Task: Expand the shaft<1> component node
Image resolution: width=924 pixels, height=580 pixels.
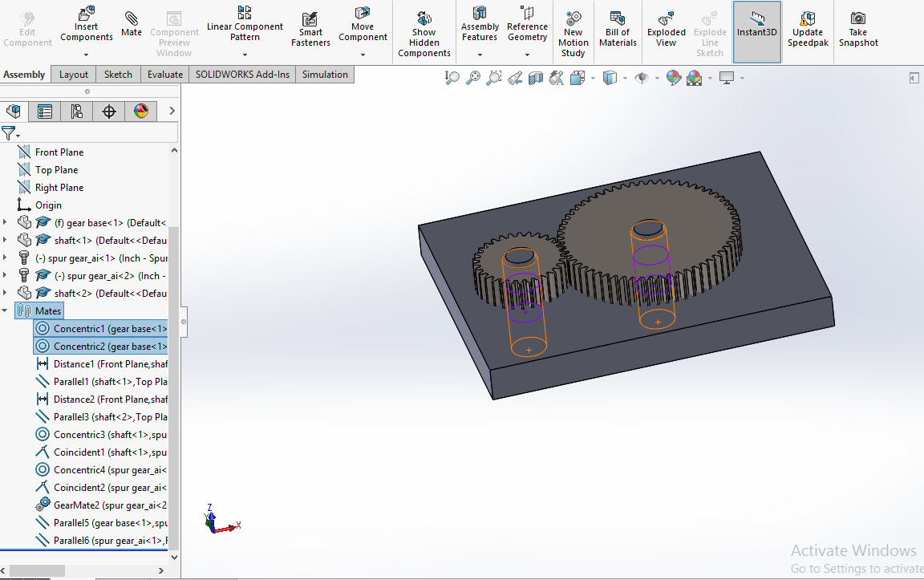Action: coord(6,241)
